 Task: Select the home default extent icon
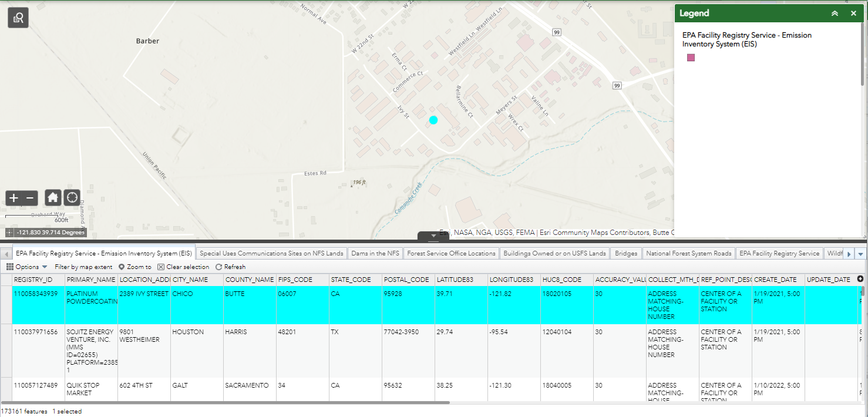coord(53,198)
